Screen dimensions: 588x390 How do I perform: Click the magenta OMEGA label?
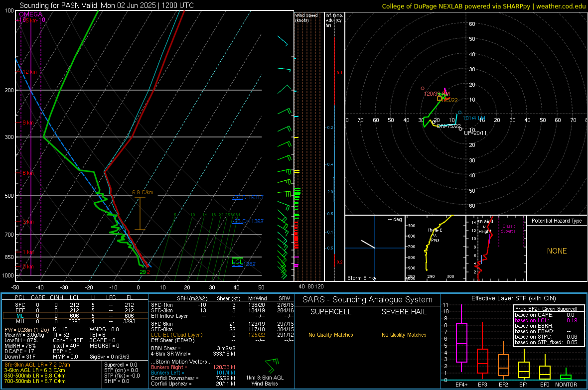tap(31, 14)
